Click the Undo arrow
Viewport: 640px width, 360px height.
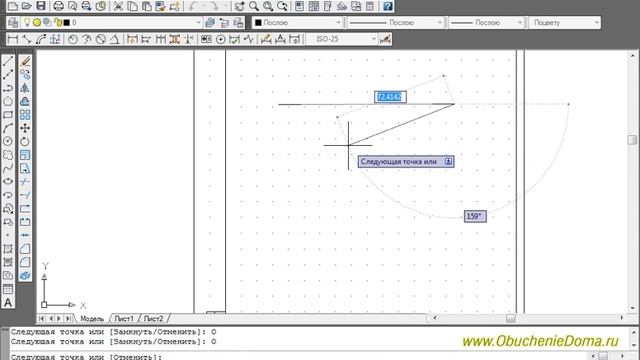click(193, 6)
